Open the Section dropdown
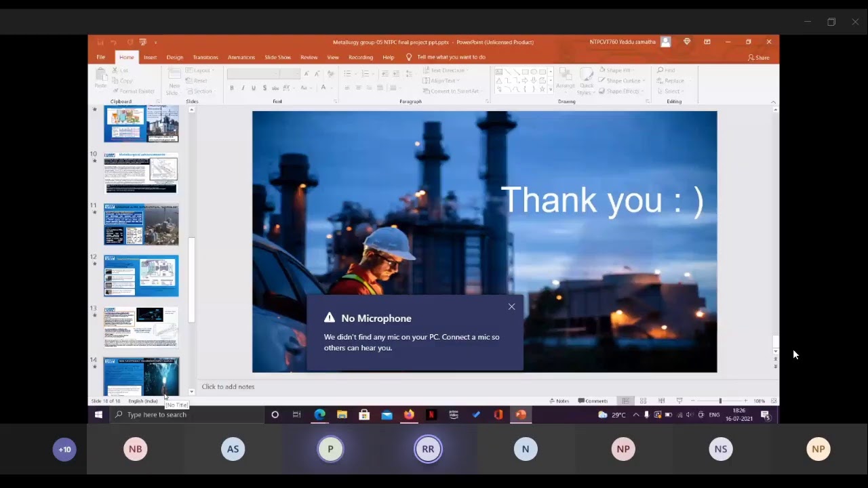 pyautogui.click(x=200, y=91)
